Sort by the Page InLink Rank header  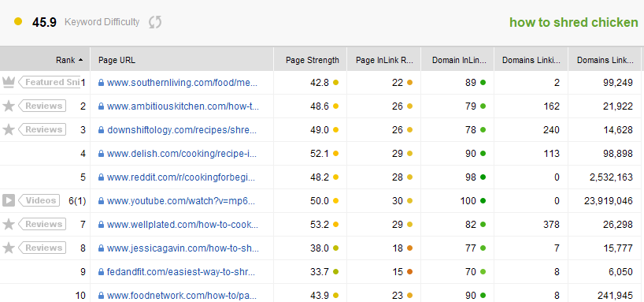[384, 60]
